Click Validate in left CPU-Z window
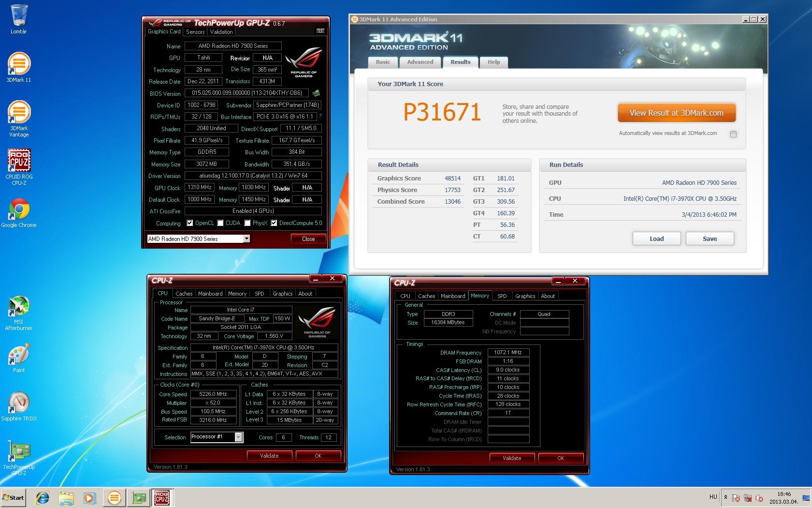This screenshot has width=812, height=508. 269,456
